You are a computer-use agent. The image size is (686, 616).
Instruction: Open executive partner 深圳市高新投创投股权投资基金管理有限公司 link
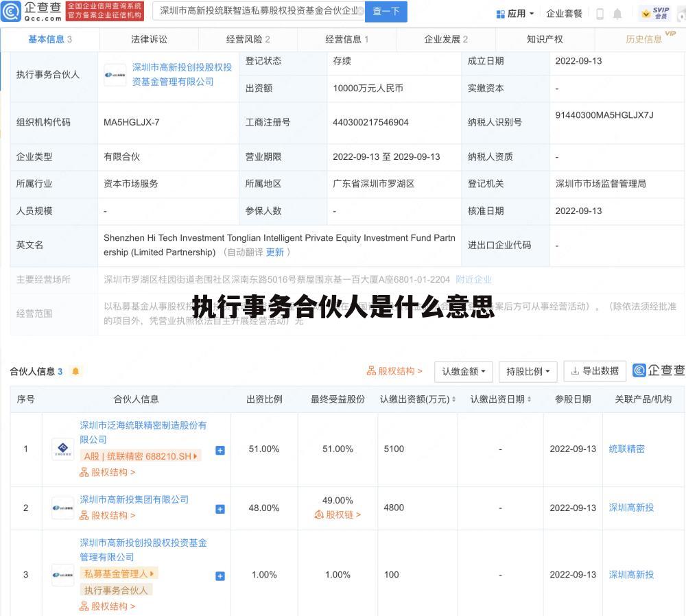182,74
